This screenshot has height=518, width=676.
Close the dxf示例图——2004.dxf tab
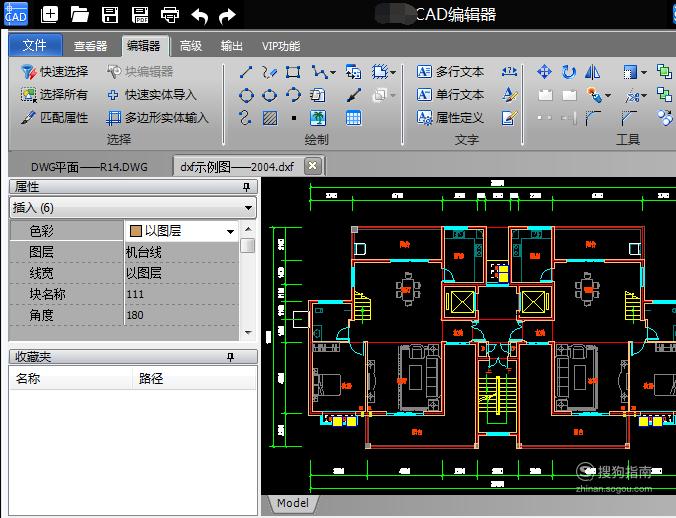point(313,166)
